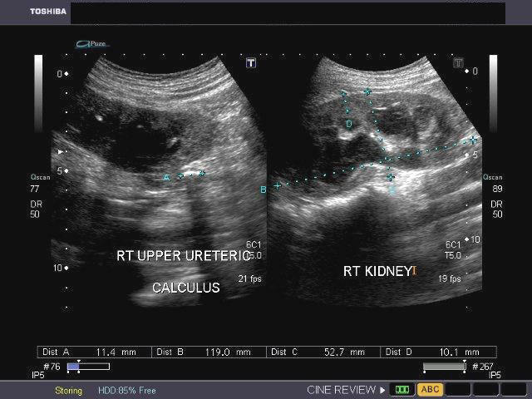This screenshot has width=532, height=399.
Task: Click the RT UPPER URETERIC annotation text
Action: click(183, 256)
